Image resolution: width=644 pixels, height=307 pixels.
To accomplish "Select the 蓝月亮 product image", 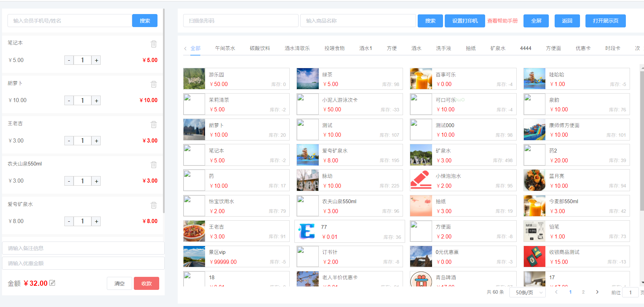I will tap(534, 180).
